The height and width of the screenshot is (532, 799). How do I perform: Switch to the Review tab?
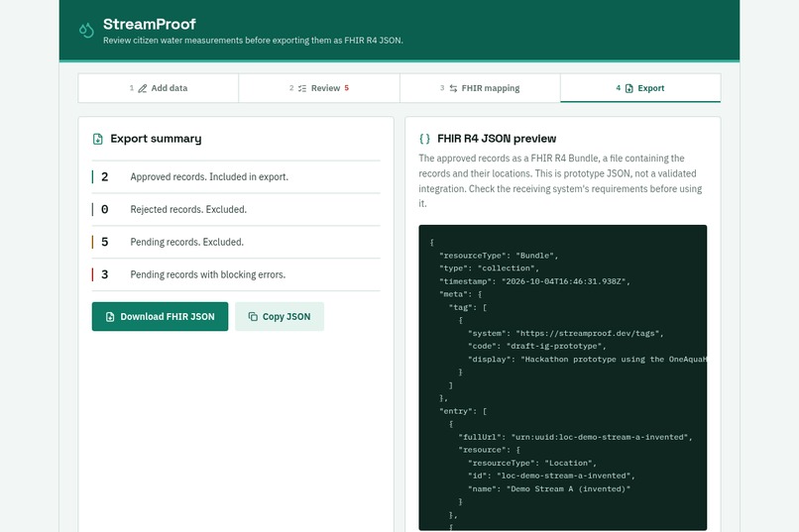[x=319, y=88]
